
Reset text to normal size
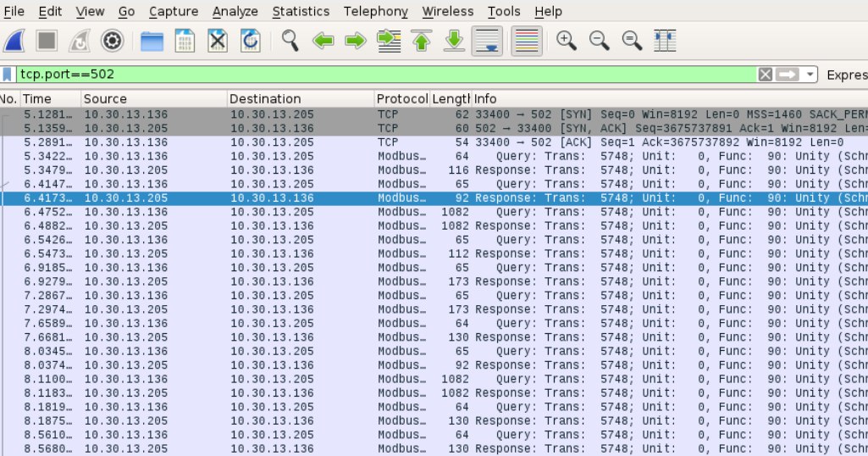click(x=632, y=41)
